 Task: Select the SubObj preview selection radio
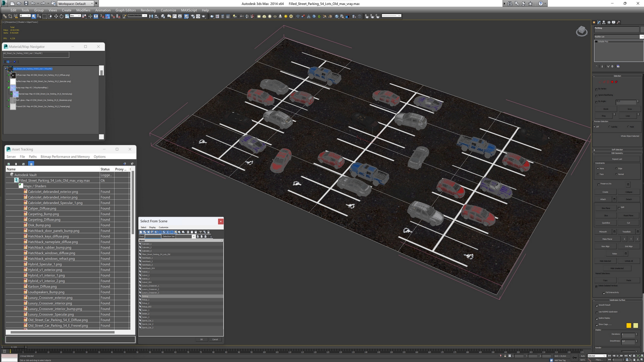[610, 127]
